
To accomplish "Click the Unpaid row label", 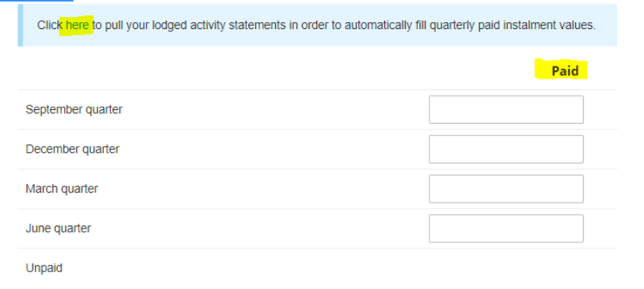I will click(44, 268).
